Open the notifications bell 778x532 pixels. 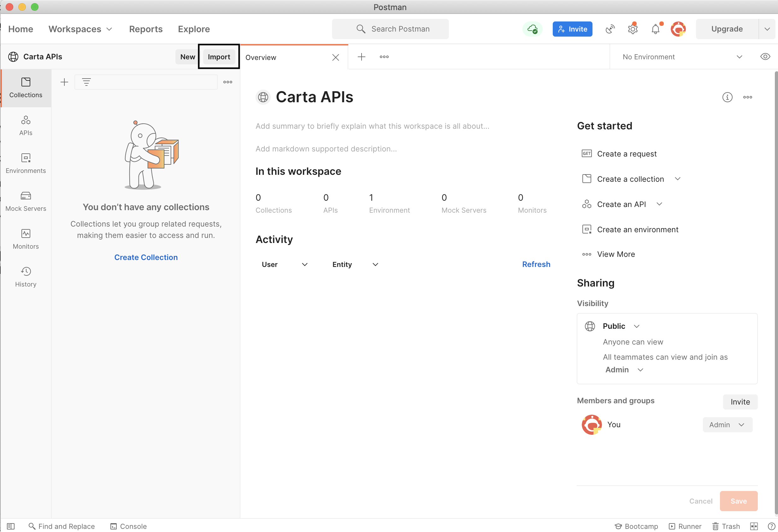(x=656, y=29)
